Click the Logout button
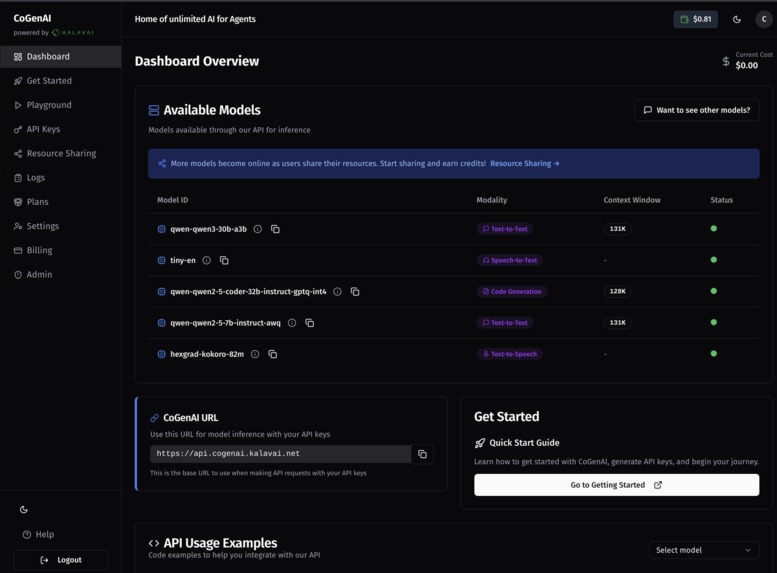Viewport: 777px width, 573px height. click(x=60, y=560)
